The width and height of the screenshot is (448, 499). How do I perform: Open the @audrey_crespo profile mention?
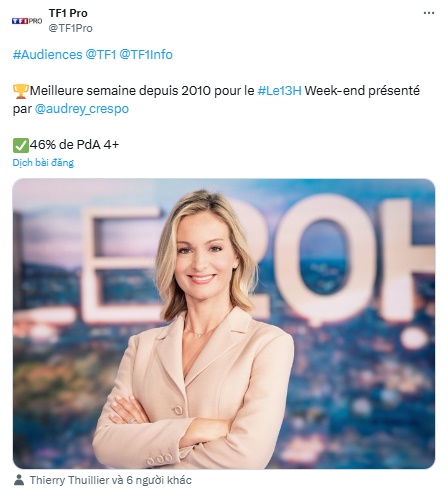[82, 109]
